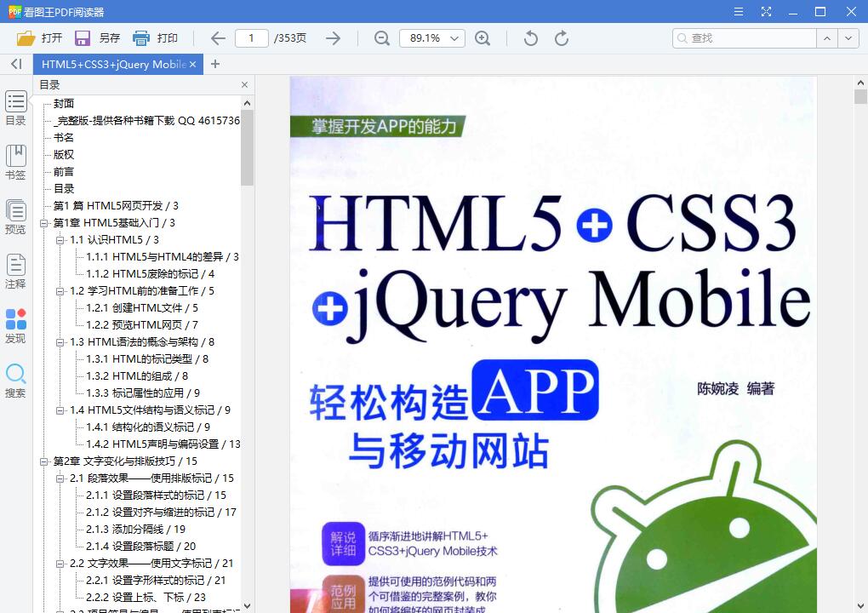Screen dimensions: 868x613
Task: Go to 2.2.1 设置字形样式的标记
Action: point(156,581)
